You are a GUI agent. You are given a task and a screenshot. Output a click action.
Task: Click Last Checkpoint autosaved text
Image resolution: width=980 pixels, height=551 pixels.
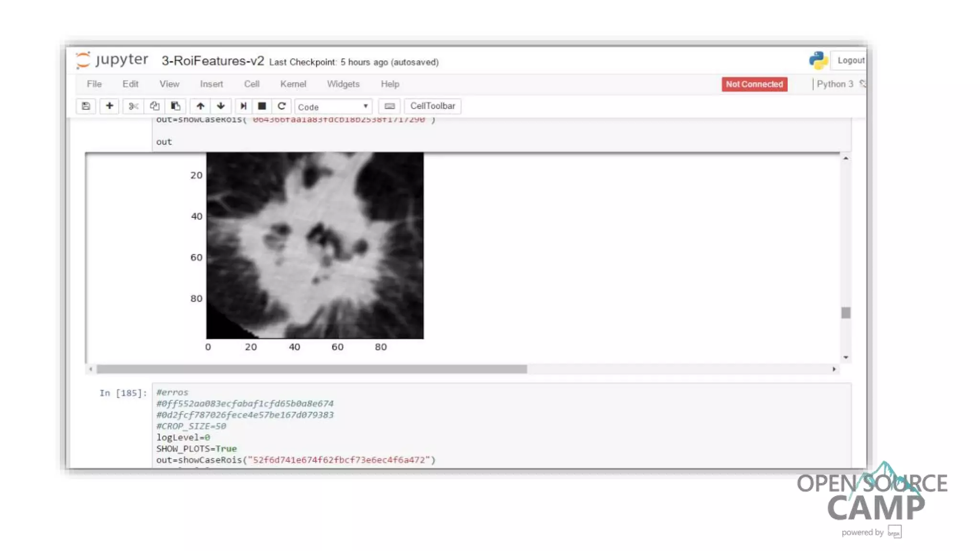point(354,62)
